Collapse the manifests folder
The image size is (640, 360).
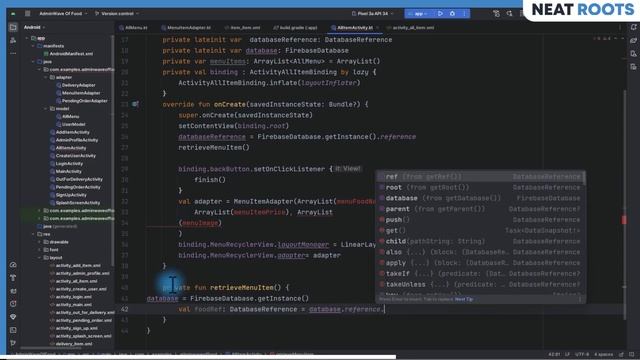click(x=33, y=46)
